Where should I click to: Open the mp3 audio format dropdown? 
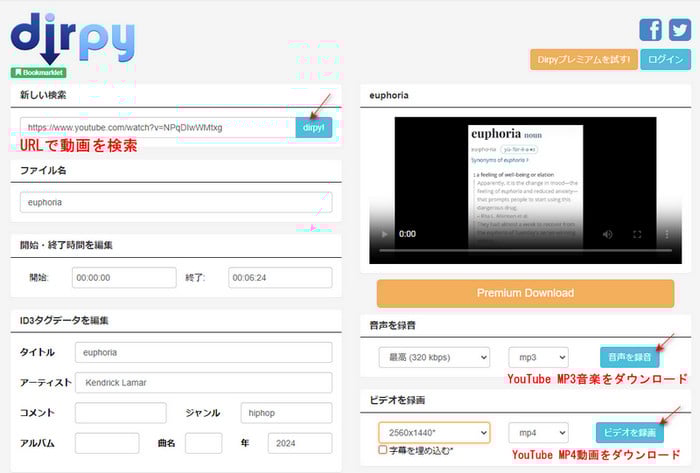538,357
